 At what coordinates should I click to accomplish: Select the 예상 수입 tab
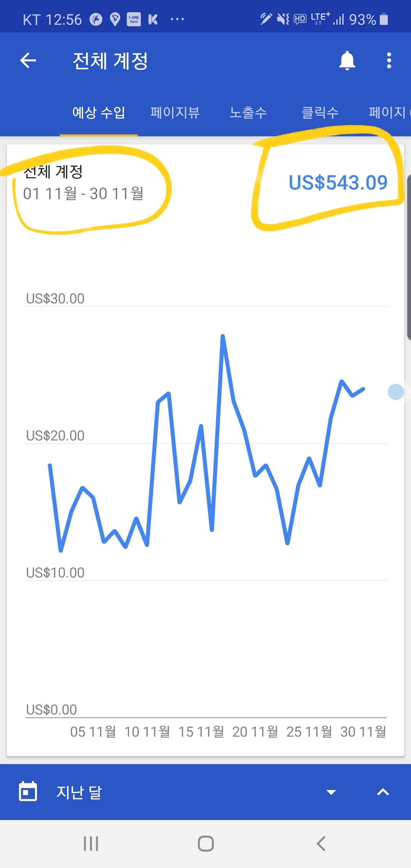pos(99,113)
